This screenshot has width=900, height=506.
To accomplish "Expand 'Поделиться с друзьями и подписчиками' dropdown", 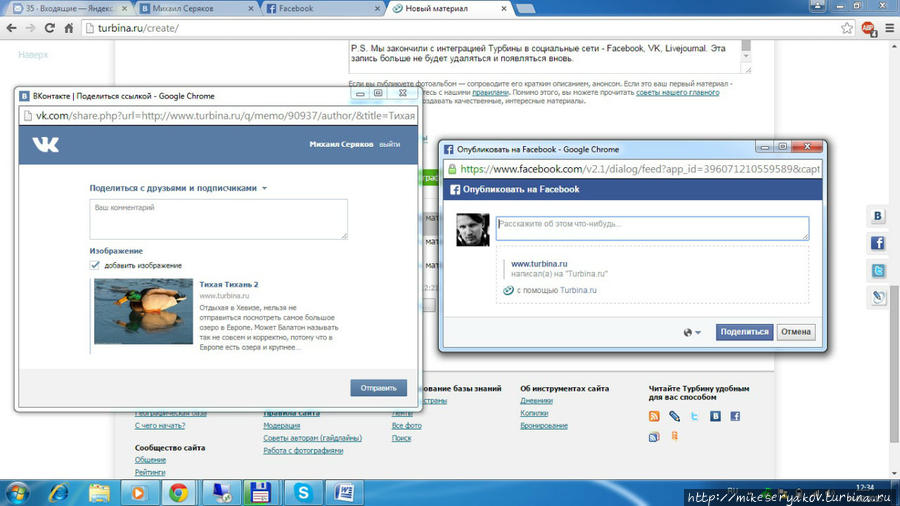I will (178, 188).
